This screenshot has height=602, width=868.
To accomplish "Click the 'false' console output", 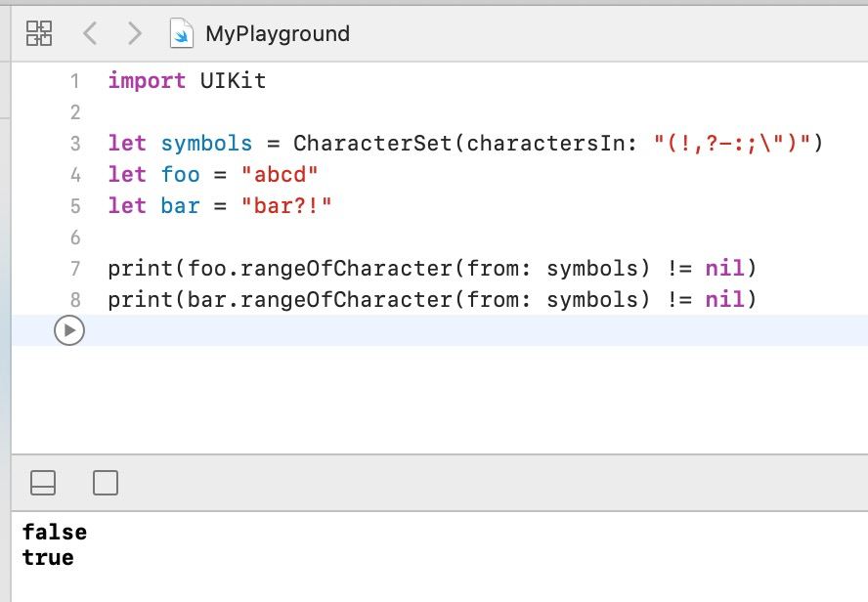I will 55,532.
